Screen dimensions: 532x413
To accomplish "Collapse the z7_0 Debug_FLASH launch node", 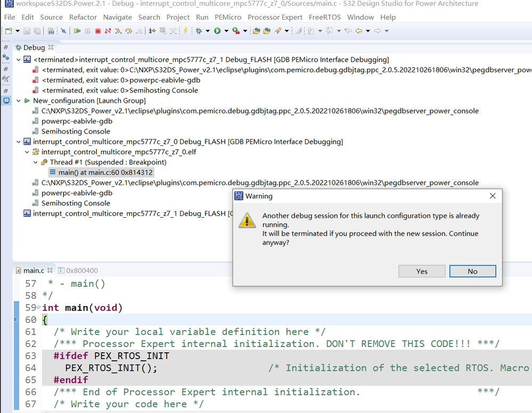I will [19, 142].
